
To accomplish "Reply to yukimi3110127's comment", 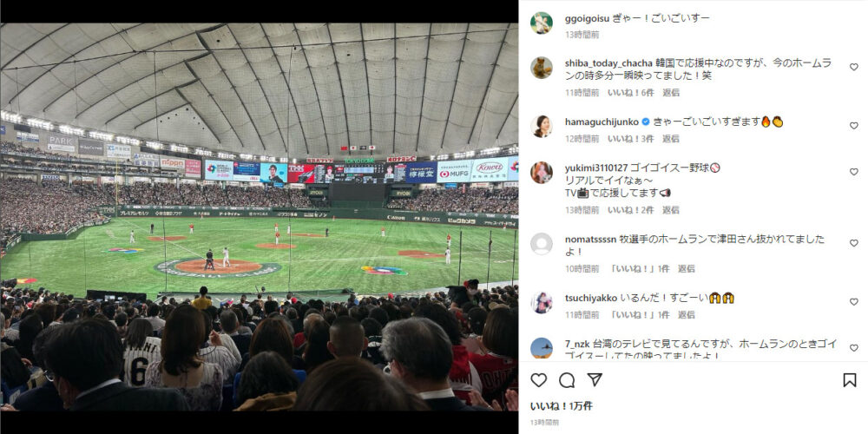I will click(x=671, y=210).
